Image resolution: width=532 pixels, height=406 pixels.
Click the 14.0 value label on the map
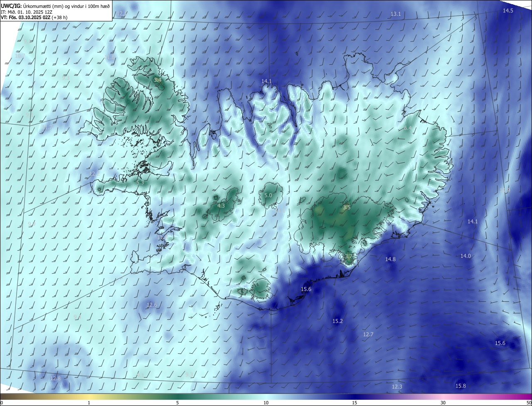[x=465, y=256]
